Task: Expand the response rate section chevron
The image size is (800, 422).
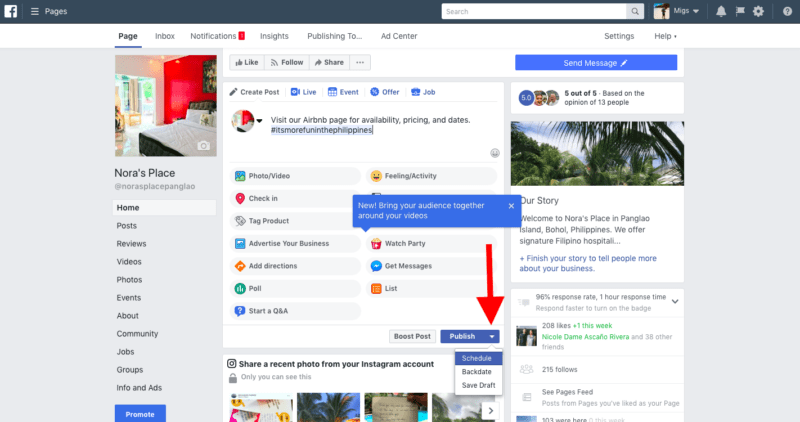Action: [675, 302]
